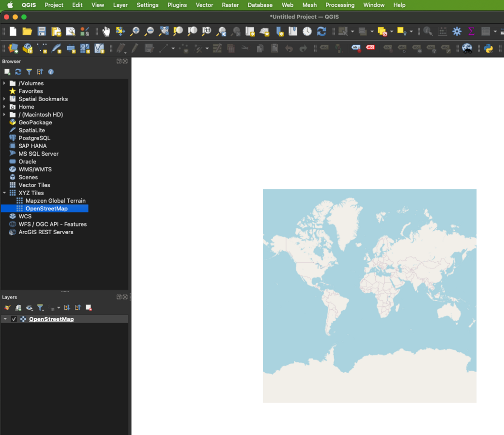Open the Python console icon
Screen dimensions: 504x435
(489, 48)
